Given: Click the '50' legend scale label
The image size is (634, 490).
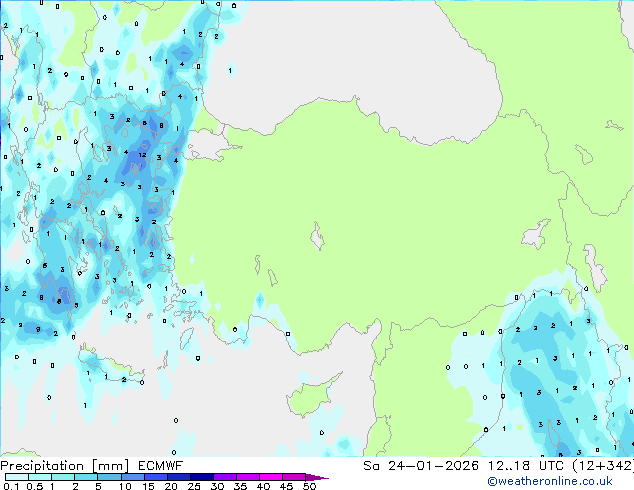Looking at the screenshot, I should (x=309, y=486).
